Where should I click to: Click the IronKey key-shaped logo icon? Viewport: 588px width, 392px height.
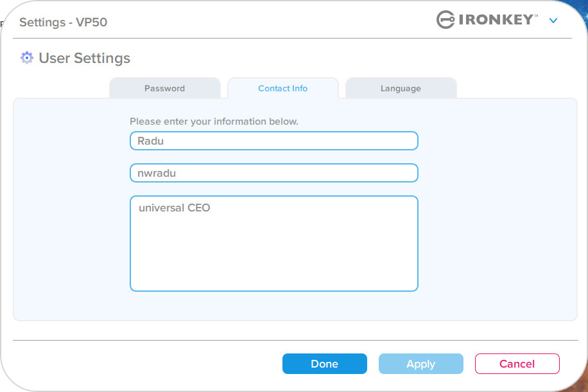pos(445,19)
